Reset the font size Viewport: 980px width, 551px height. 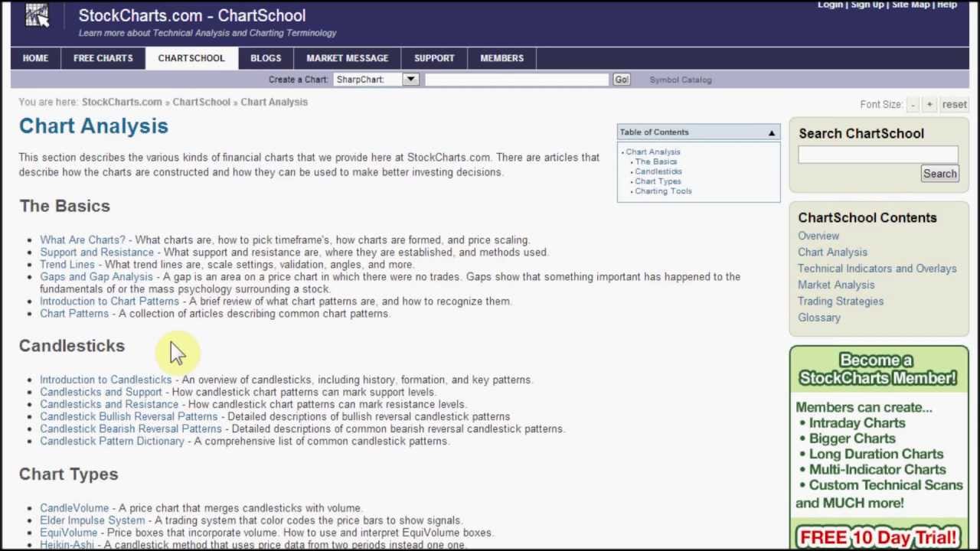tap(954, 105)
